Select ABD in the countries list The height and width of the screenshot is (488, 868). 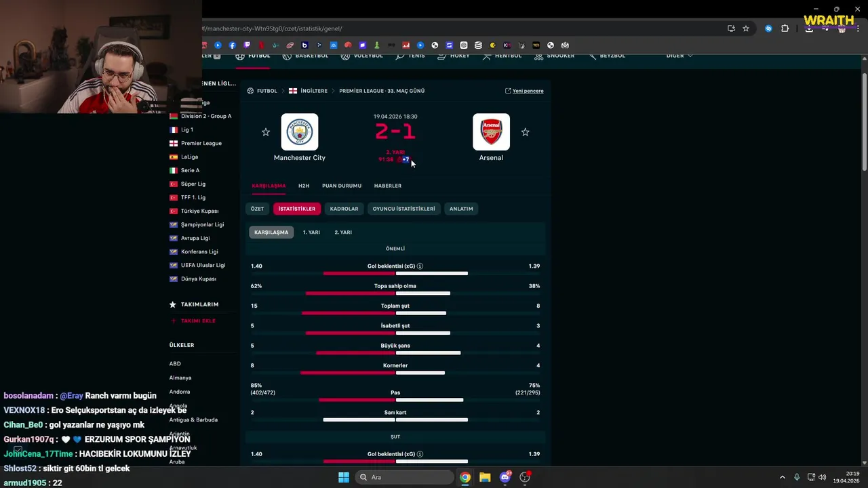(x=175, y=363)
